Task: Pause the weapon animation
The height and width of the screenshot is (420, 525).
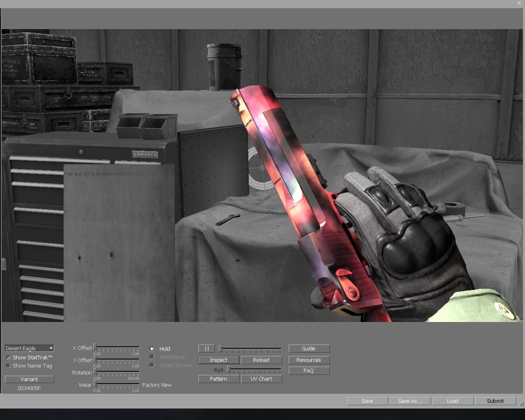Action: [x=207, y=349]
